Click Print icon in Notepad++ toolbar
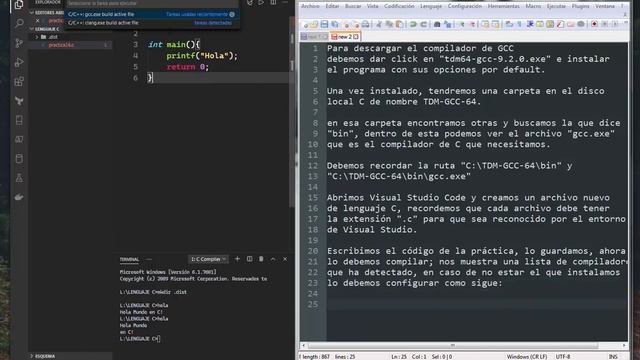 [366, 24]
